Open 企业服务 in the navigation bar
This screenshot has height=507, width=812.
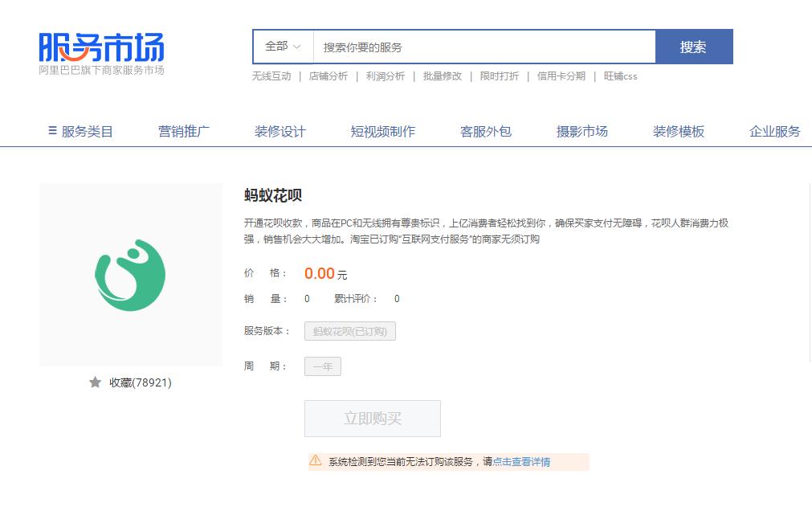point(773,131)
